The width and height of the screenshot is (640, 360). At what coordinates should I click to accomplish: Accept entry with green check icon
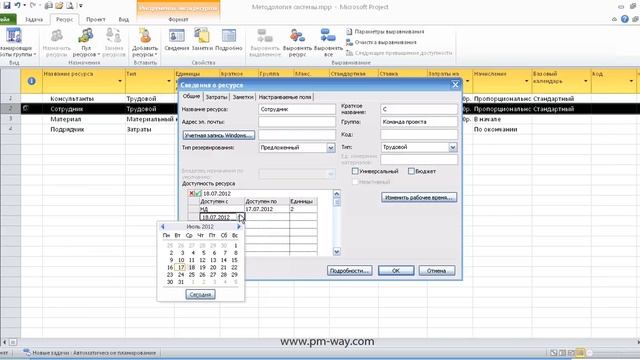[198, 193]
